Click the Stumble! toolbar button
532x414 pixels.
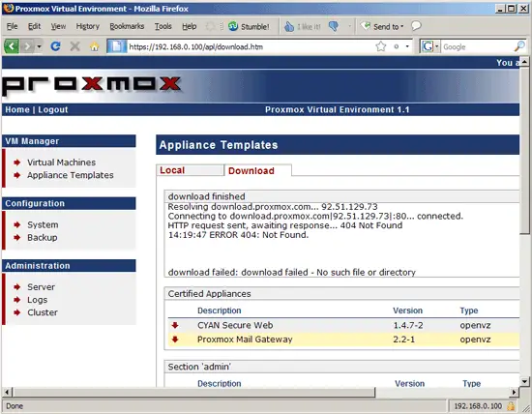(x=249, y=26)
